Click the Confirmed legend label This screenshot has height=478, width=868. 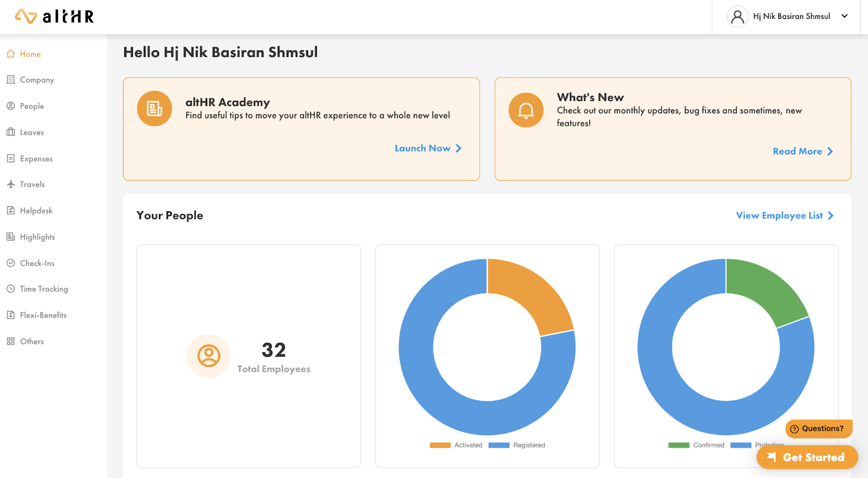click(x=709, y=445)
